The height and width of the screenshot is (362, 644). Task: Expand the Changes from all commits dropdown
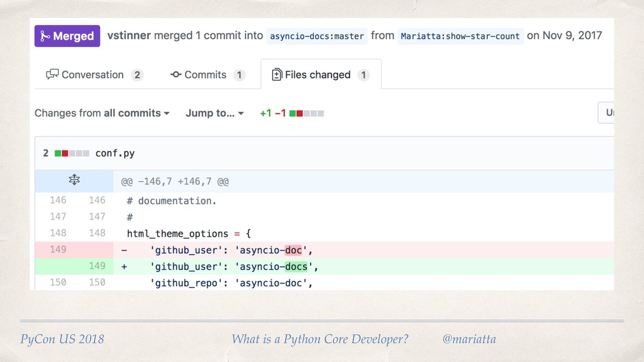click(102, 113)
